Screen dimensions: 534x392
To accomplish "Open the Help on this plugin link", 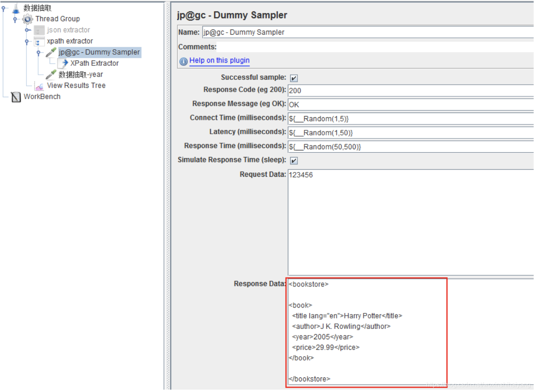I will (x=219, y=60).
